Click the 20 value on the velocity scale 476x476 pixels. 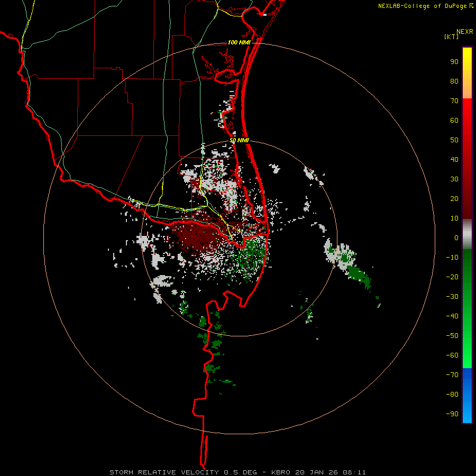[454, 199]
